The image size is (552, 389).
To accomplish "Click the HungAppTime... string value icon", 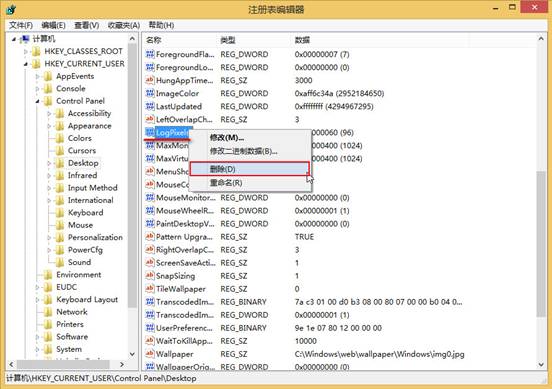I will tap(150, 80).
